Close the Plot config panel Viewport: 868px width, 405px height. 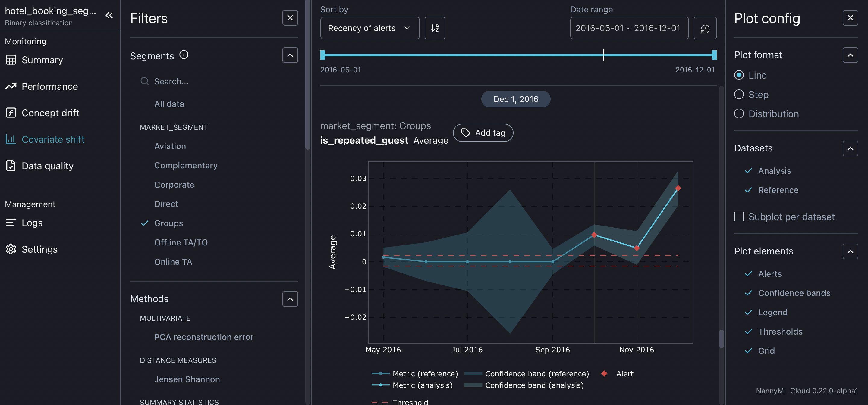850,18
